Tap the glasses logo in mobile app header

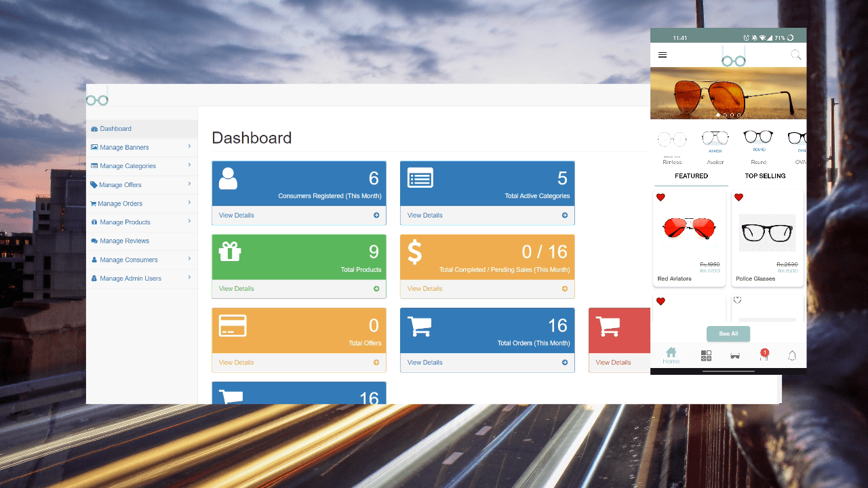[x=734, y=57]
